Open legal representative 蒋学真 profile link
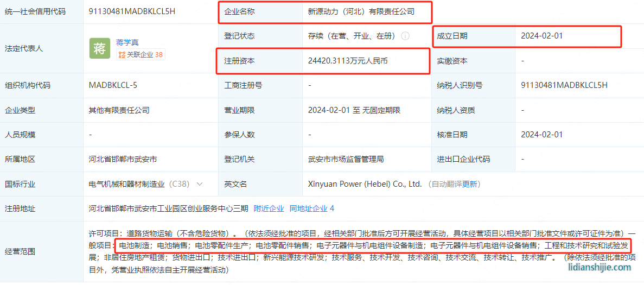The image size is (644, 285). click(127, 42)
